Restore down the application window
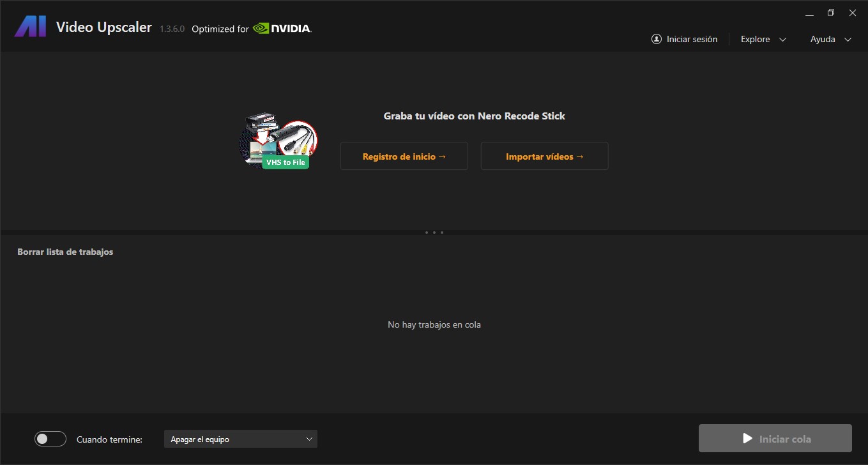The image size is (868, 465). coord(831,13)
